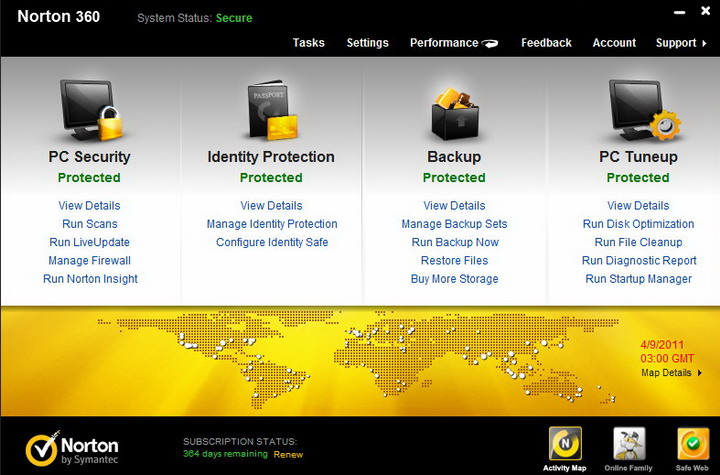Click the PC Security monitor-and-padlock icon

click(x=91, y=110)
